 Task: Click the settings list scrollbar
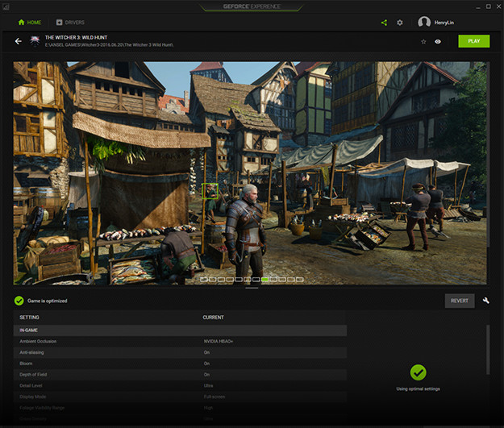488,350
